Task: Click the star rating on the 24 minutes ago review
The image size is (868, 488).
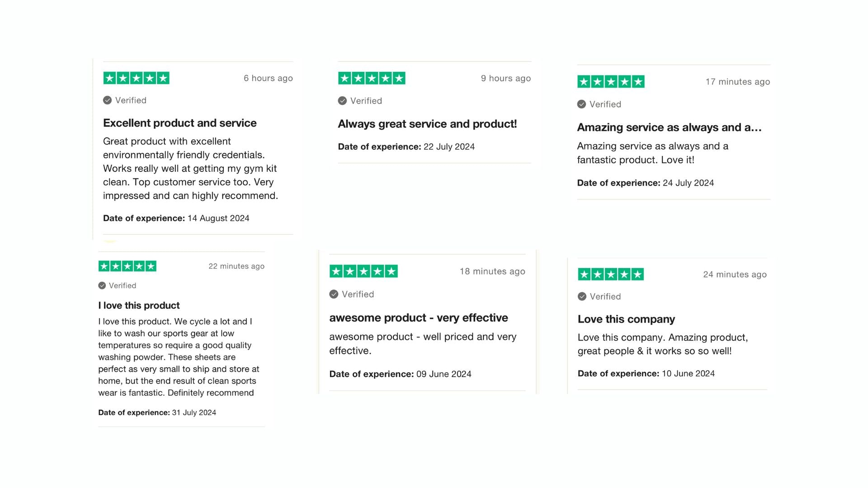Action: pyautogui.click(x=610, y=274)
